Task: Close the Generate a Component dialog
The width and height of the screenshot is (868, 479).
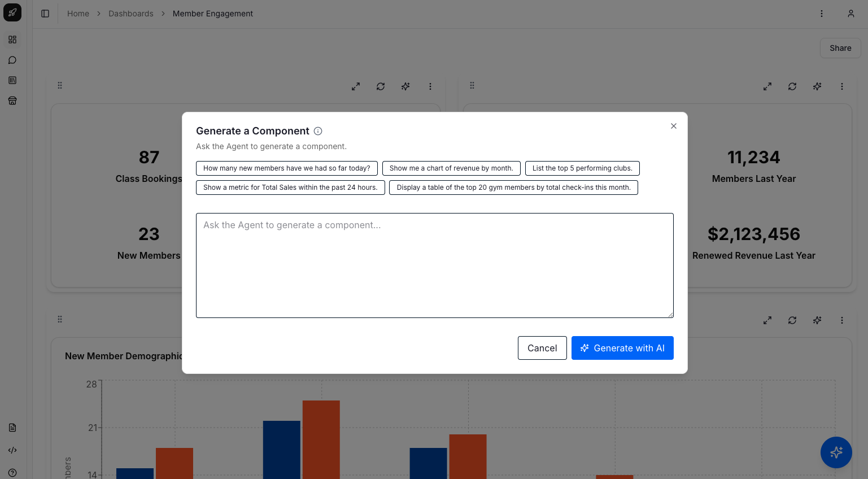Action: click(673, 126)
